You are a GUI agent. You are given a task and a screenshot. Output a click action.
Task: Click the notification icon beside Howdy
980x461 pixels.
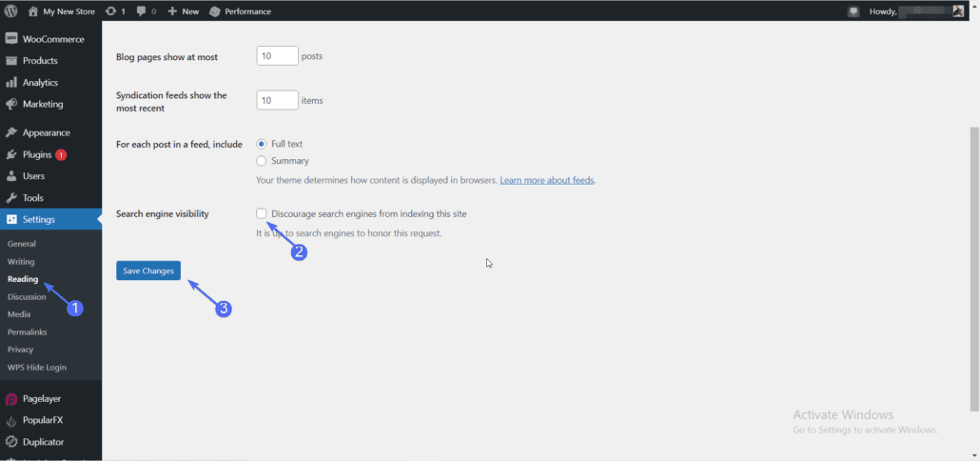(853, 11)
